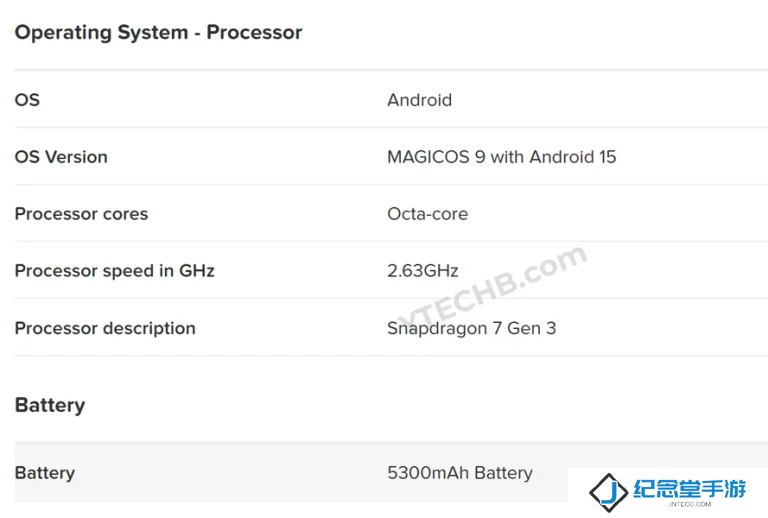The height and width of the screenshot is (518, 768).
Task: Select the MAGICOS 9 with Android 15 value
Action: pos(502,157)
